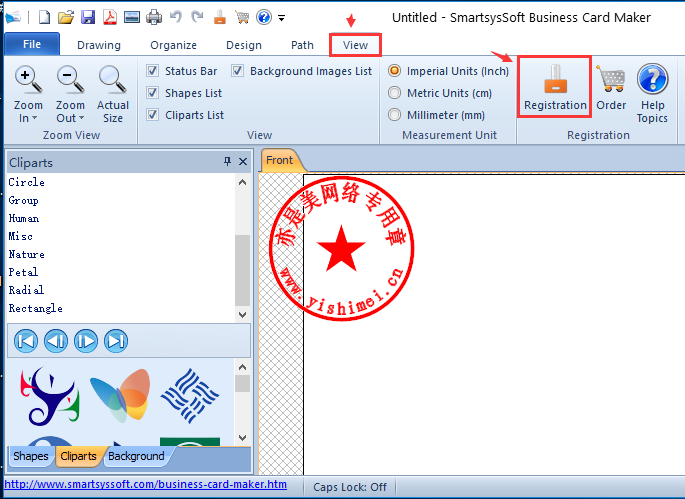This screenshot has width=685, height=499.
Task: Select the Human clipart category
Action: coord(24,218)
